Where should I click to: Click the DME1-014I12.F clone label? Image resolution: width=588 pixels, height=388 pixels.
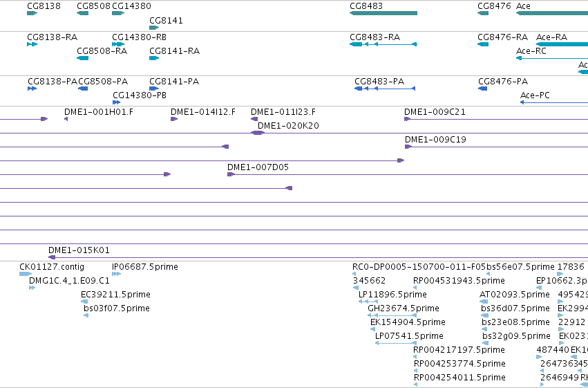pos(203,112)
